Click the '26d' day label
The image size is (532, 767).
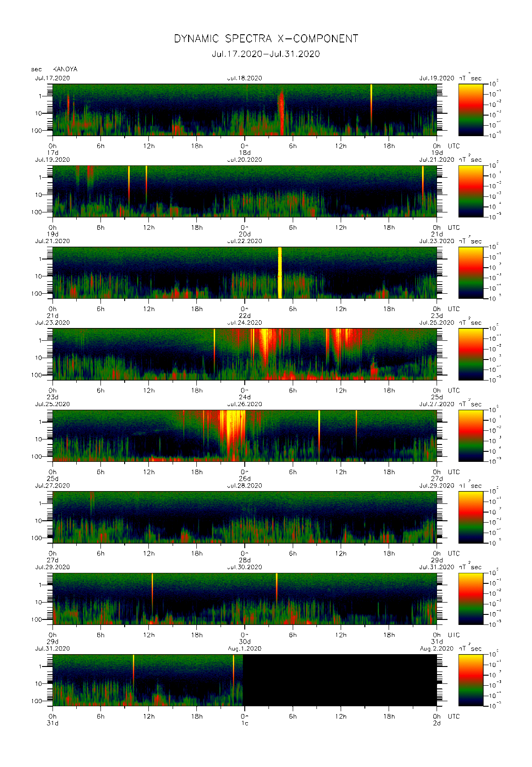pos(245,479)
